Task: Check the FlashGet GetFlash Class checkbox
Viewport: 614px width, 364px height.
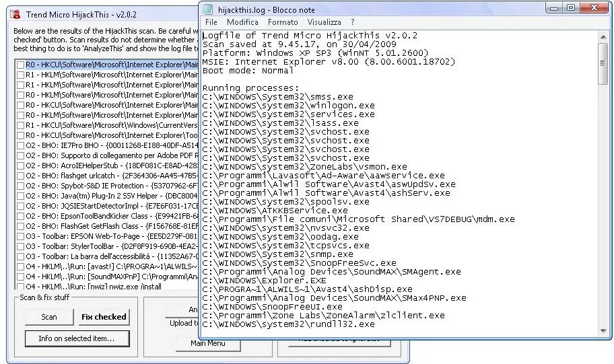Action: point(21,227)
